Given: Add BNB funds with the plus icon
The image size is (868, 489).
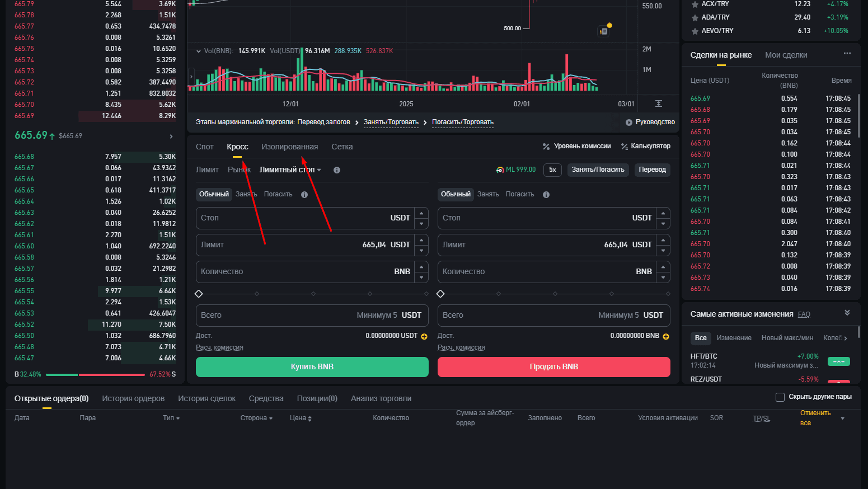Looking at the screenshot, I should click(666, 336).
